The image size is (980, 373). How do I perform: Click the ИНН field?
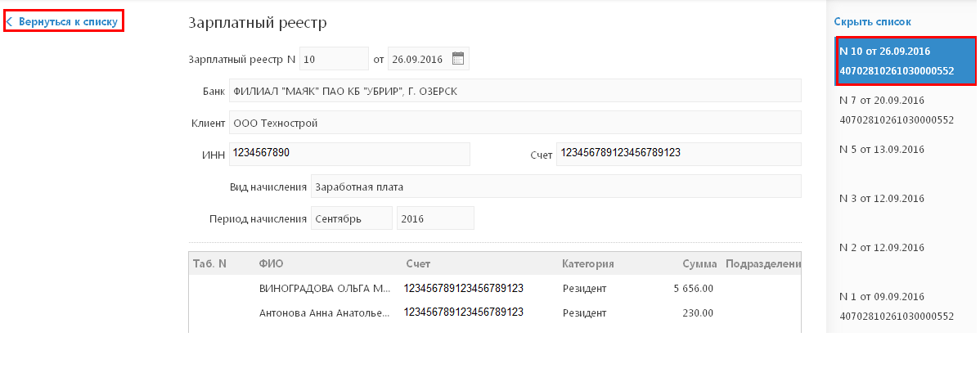click(x=349, y=154)
